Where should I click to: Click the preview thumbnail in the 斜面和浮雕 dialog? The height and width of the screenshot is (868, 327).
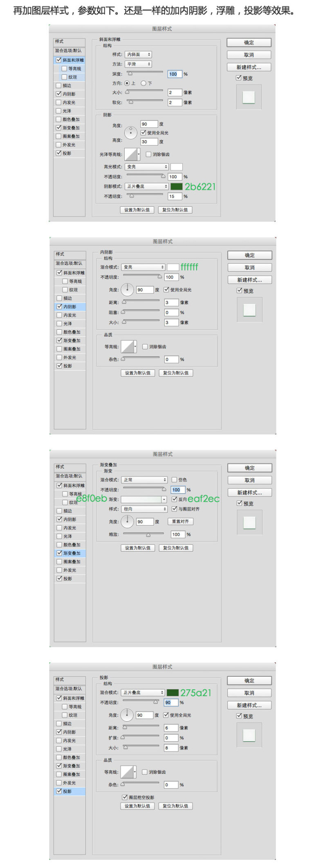[249, 97]
